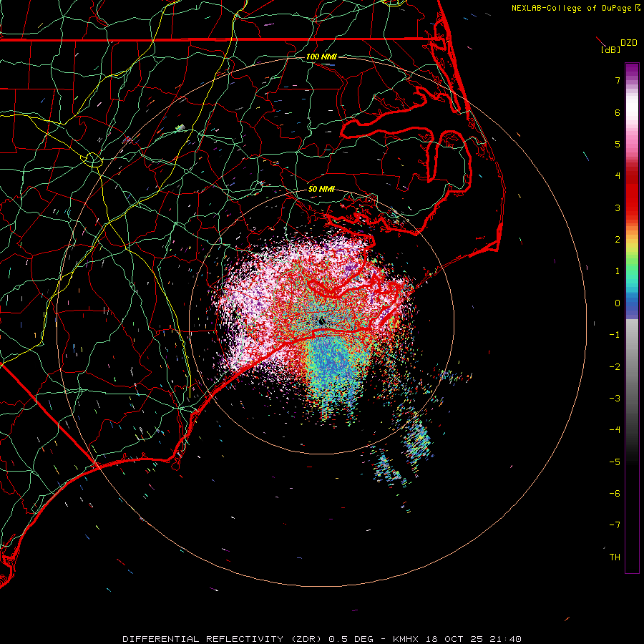644x644 pixels.
Task: Click the KMHX radar site dark center spot
Action: tap(322, 321)
